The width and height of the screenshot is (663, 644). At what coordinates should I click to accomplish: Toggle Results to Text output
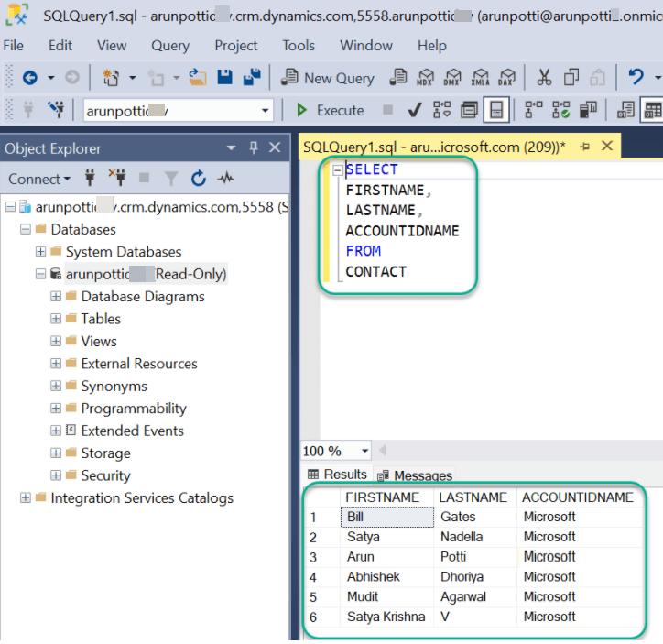tap(625, 110)
